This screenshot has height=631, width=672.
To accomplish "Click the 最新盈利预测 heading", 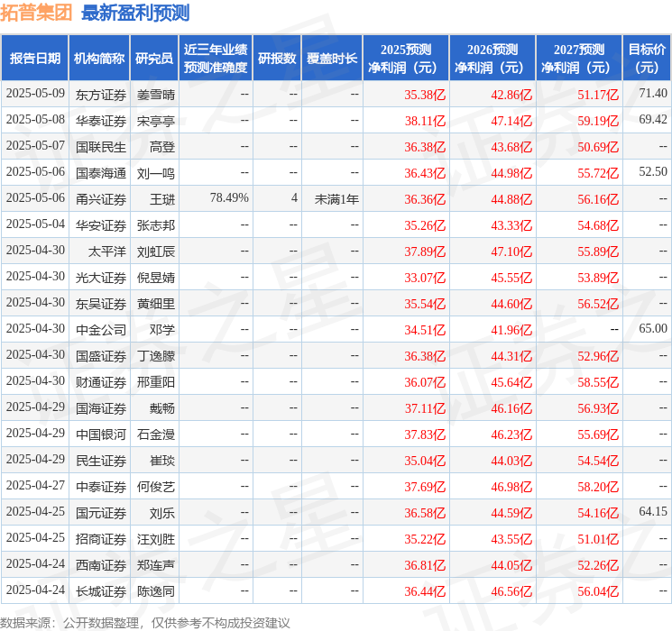I will pos(135,13).
